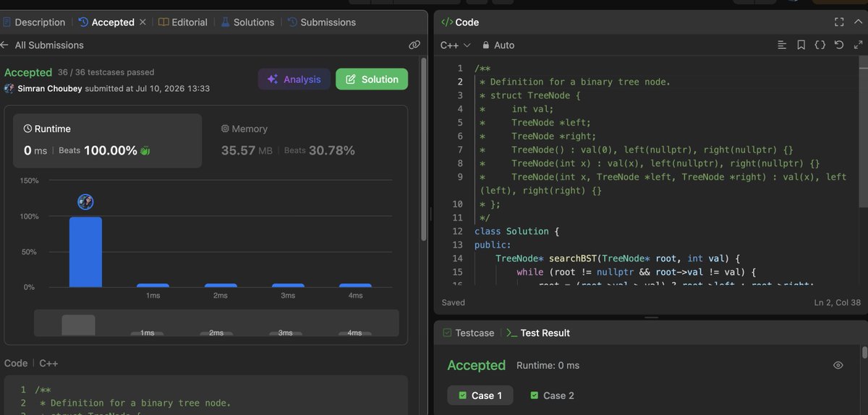Screen dimensions: 868x415
Task: Toggle the Auto mode lock
Action: tap(498, 45)
